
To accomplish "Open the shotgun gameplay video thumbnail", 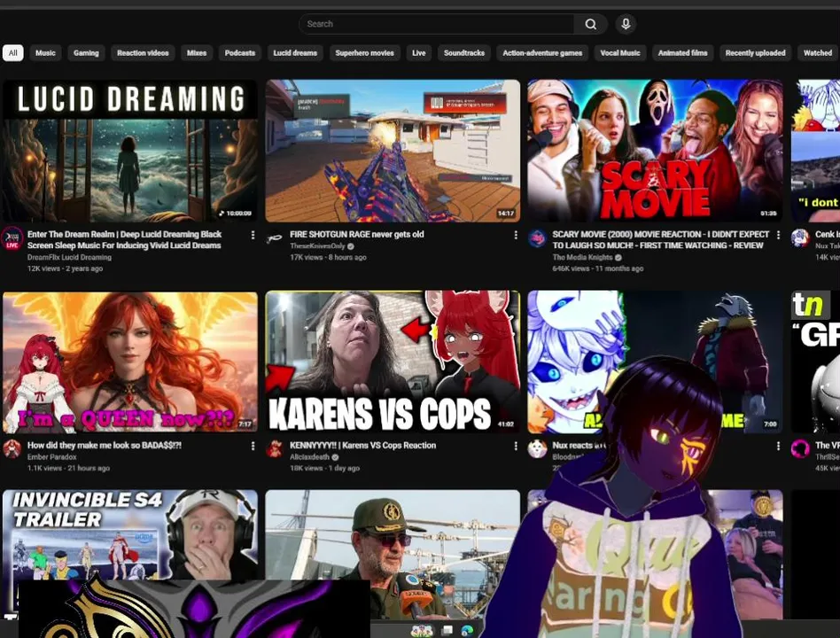I will coord(393,151).
